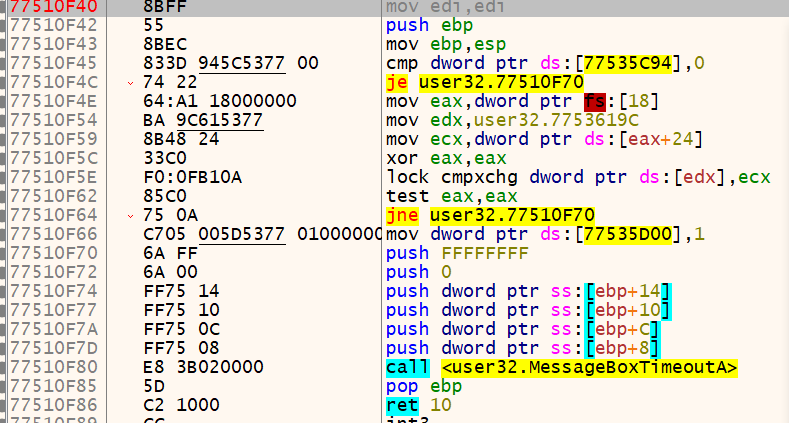Image resolution: width=789 pixels, height=423 pixels.
Task: Click the test eax,eax instruction
Action: click(x=451, y=196)
